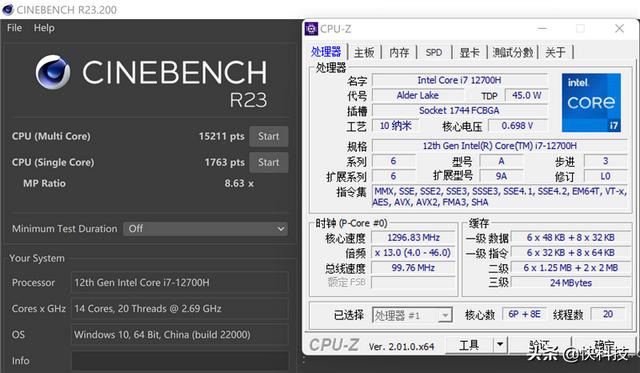Click the TDP value 45.0 W
640x373 pixels.
(x=527, y=95)
